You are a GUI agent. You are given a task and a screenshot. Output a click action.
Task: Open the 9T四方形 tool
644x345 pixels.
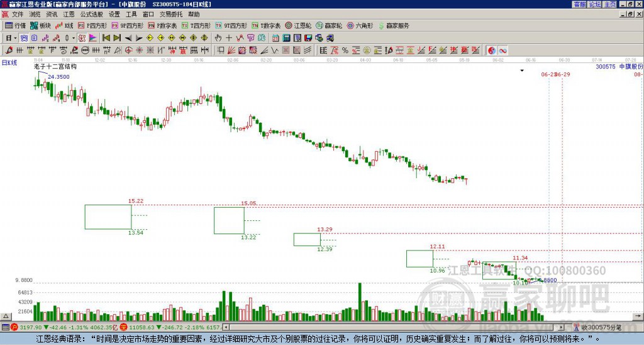(231, 25)
